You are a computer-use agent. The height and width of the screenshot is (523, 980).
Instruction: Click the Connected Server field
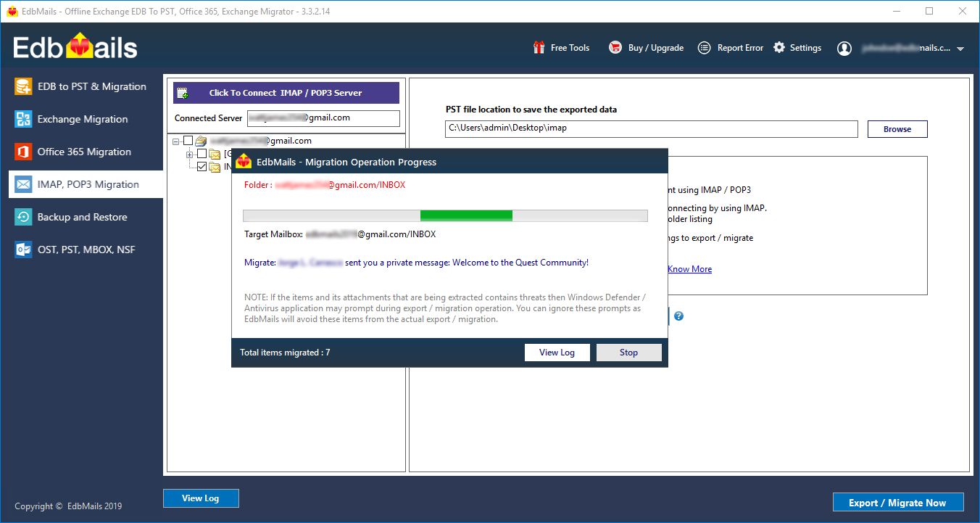323,118
